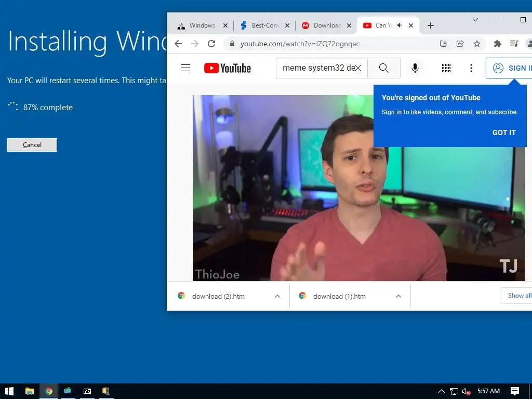Open the notification action center
Viewport: 532px width, 399px height.
pos(515,391)
